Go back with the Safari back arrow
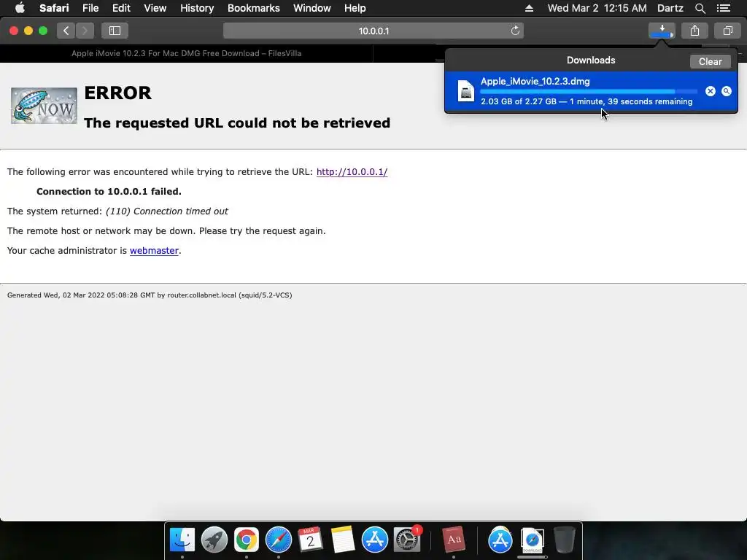Image resolution: width=747 pixels, height=560 pixels. (x=66, y=31)
